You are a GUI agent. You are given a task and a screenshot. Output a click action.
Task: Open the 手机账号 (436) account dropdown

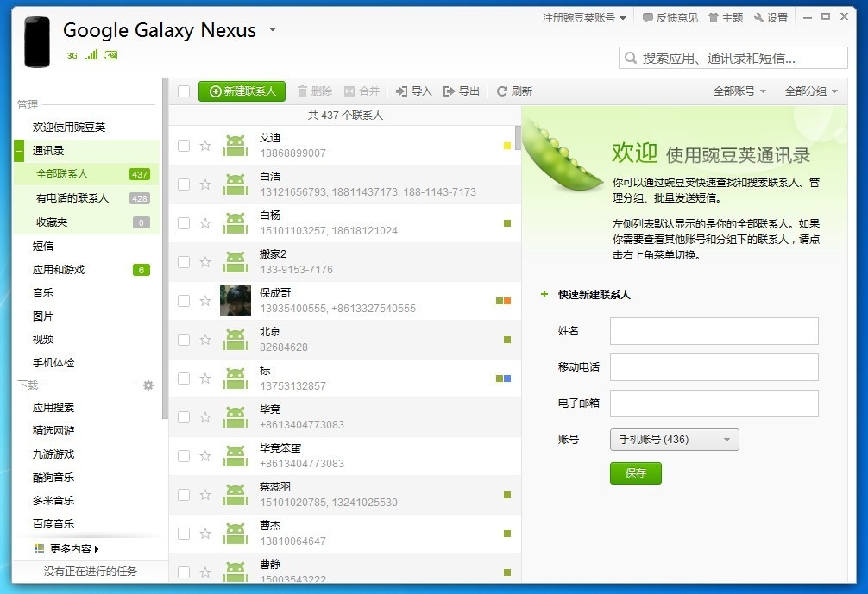pos(674,440)
